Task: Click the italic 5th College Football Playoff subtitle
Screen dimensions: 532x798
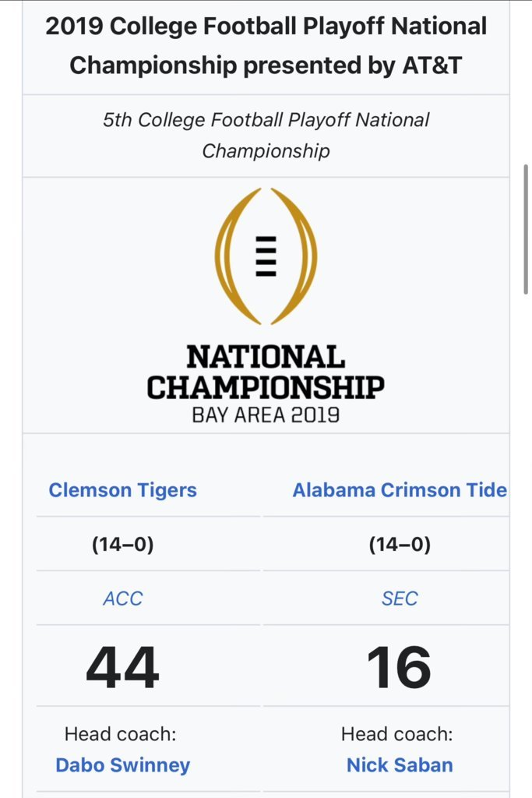Action: [x=266, y=136]
